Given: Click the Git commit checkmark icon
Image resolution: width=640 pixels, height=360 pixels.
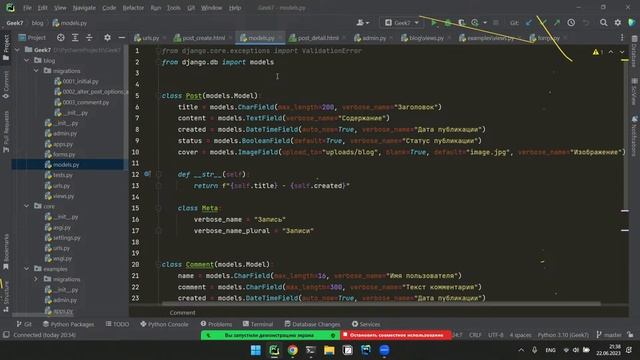Looking at the screenshot, I should click(x=543, y=23).
